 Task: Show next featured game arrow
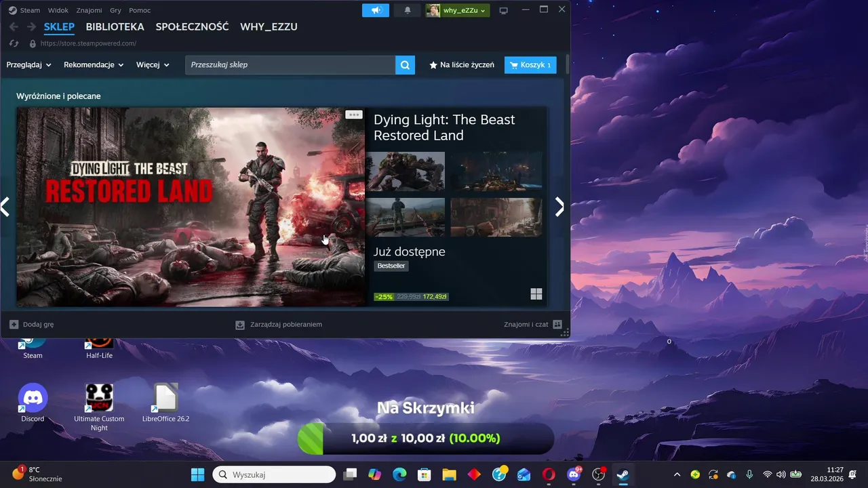pos(559,207)
